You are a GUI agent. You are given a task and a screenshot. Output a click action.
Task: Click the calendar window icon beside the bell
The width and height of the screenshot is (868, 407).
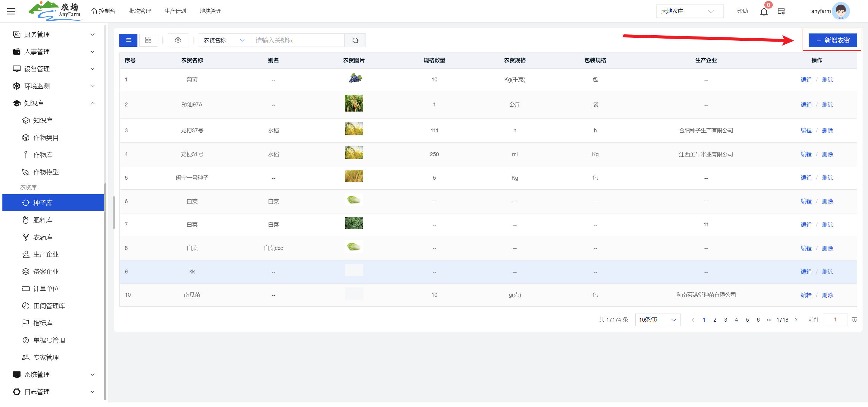coord(781,11)
